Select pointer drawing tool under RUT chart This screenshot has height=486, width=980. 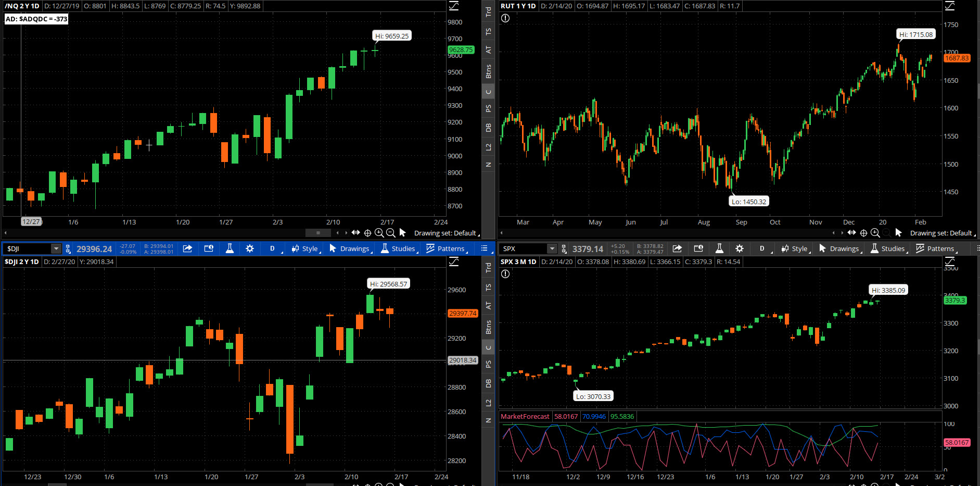898,232
